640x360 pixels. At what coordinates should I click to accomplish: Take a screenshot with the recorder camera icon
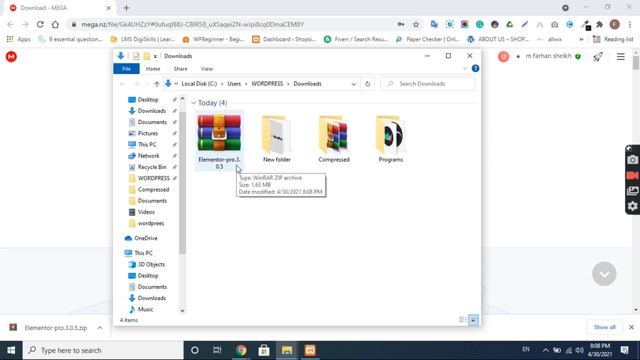(633, 160)
